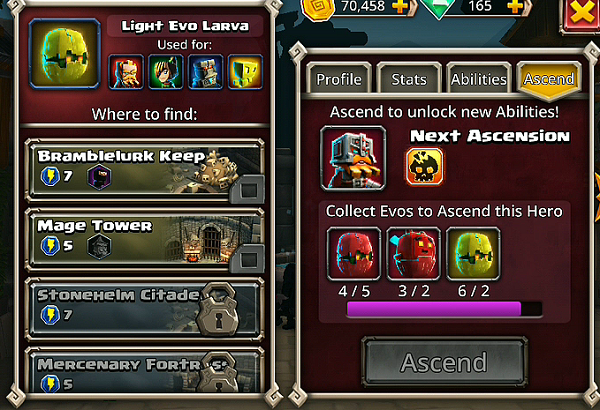Tap the yellow evo larva showing 6/2

click(x=473, y=254)
